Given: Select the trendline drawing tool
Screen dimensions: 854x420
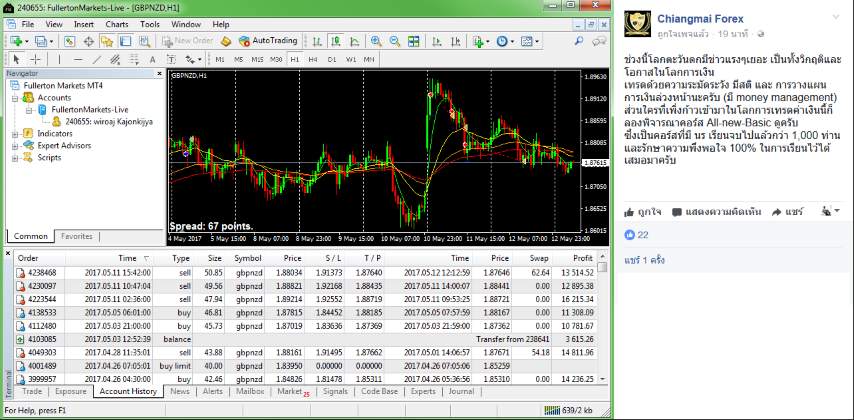Looking at the screenshot, I should coord(96,59).
